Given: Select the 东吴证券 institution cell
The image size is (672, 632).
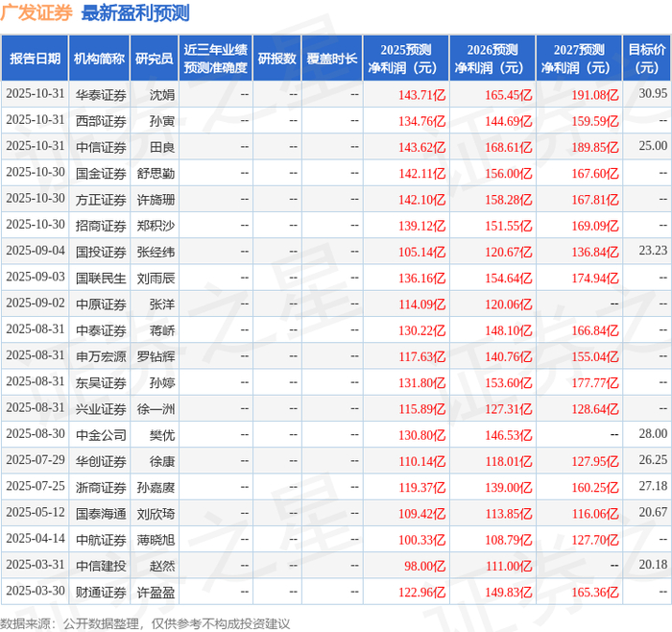Looking at the screenshot, I should 101,382.
